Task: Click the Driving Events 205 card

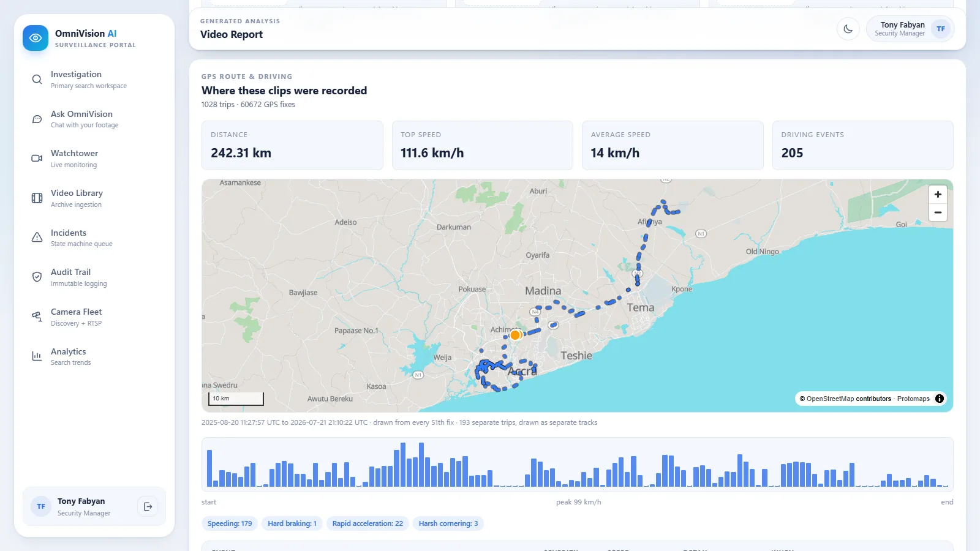Action: coord(863,145)
